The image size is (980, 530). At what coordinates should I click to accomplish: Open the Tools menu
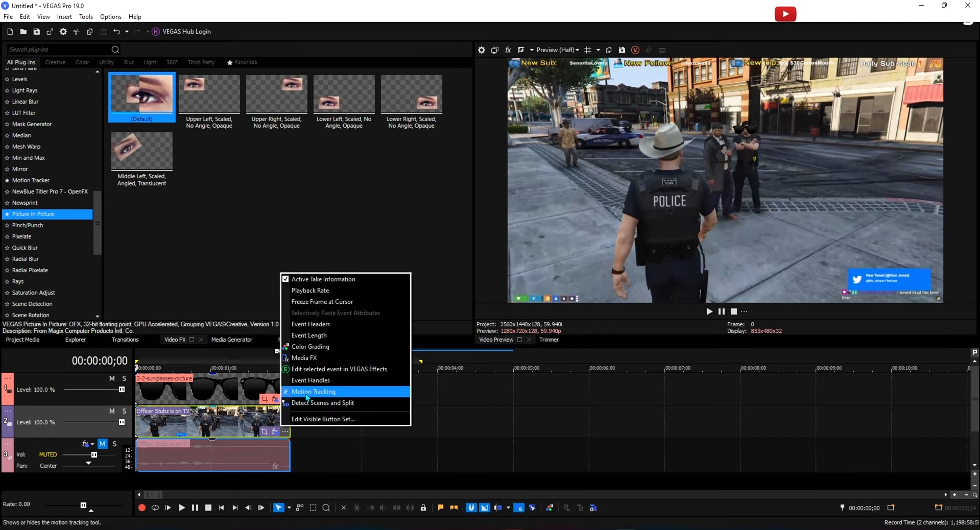[86, 17]
